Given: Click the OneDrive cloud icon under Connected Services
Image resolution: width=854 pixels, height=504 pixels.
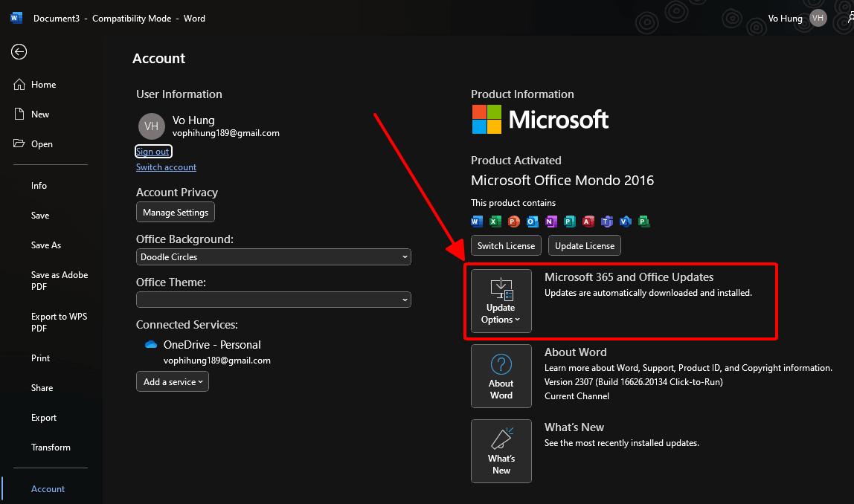Looking at the screenshot, I should 150,344.
